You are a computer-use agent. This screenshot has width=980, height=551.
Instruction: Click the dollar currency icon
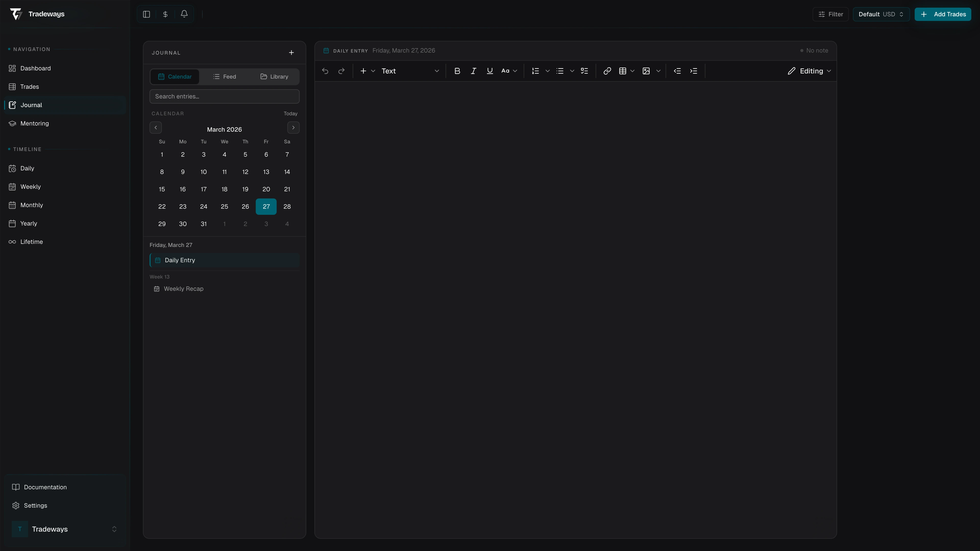165,14
